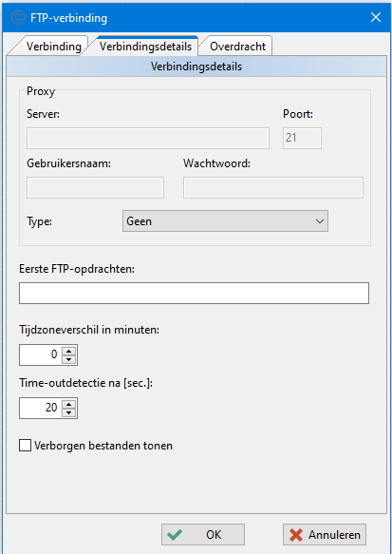Image resolution: width=392 pixels, height=554 pixels.
Task: Increase Time-outdetectie seconds value
Action: 68,404
